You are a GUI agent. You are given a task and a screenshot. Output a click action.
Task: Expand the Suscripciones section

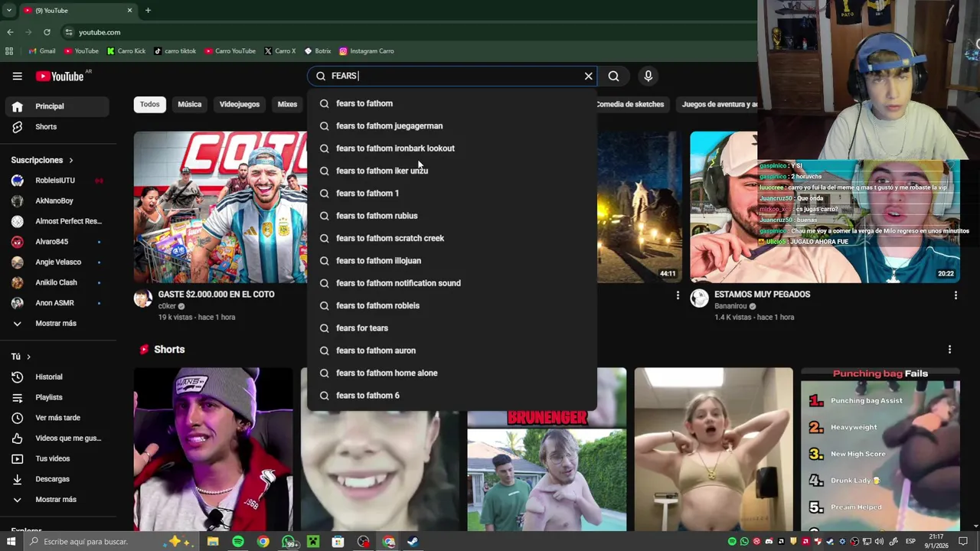42,160
